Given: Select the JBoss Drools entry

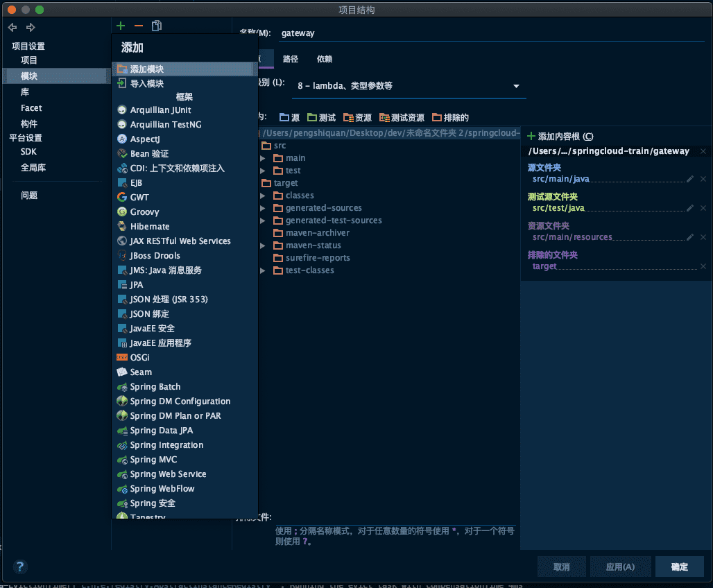Looking at the screenshot, I should click(x=184, y=256).
